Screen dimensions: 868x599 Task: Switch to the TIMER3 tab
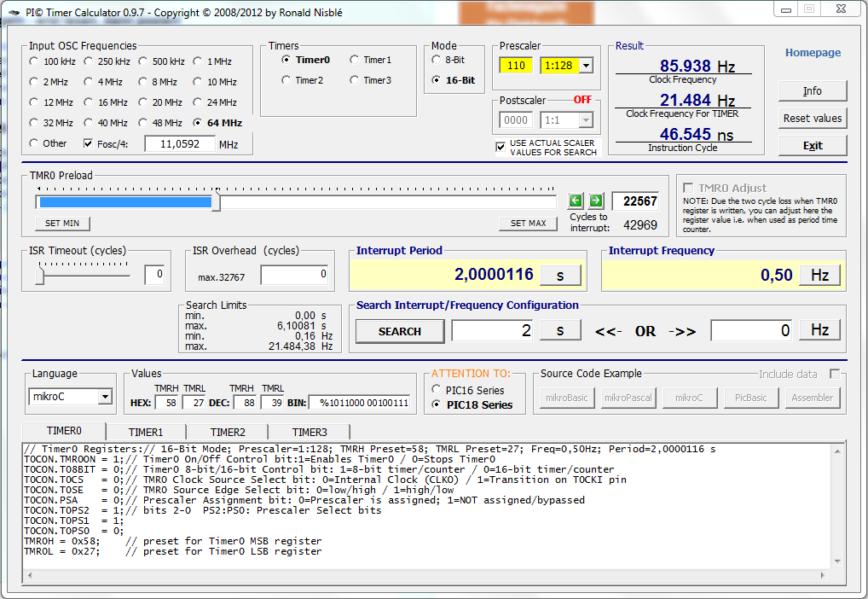click(309, 433)
